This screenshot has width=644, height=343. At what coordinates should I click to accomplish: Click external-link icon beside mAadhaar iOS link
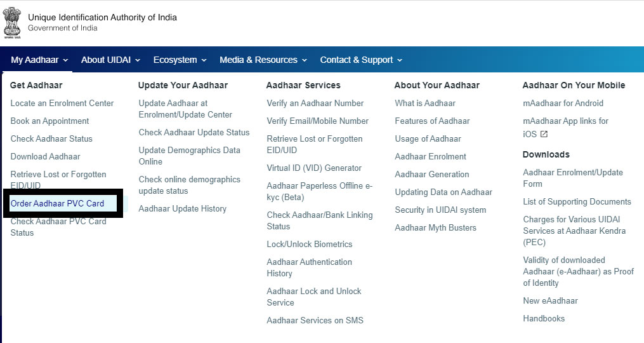(x=544, y=134)
